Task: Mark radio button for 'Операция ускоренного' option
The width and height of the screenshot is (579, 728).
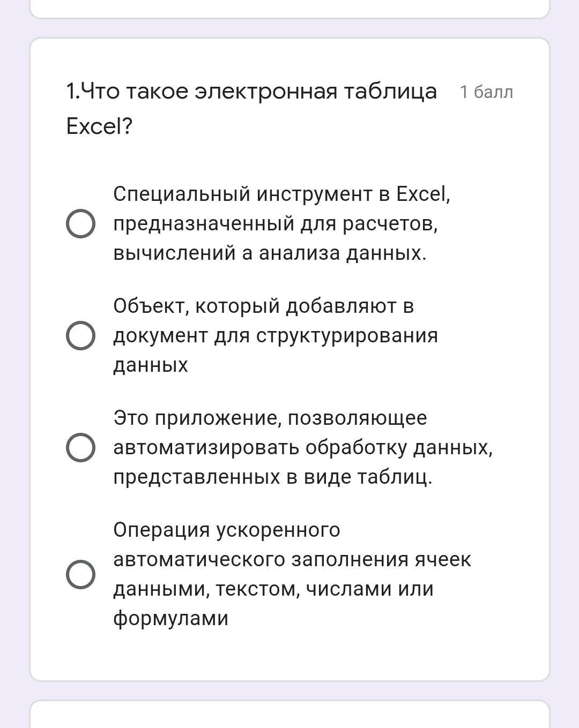Action: tap(80, 574)
